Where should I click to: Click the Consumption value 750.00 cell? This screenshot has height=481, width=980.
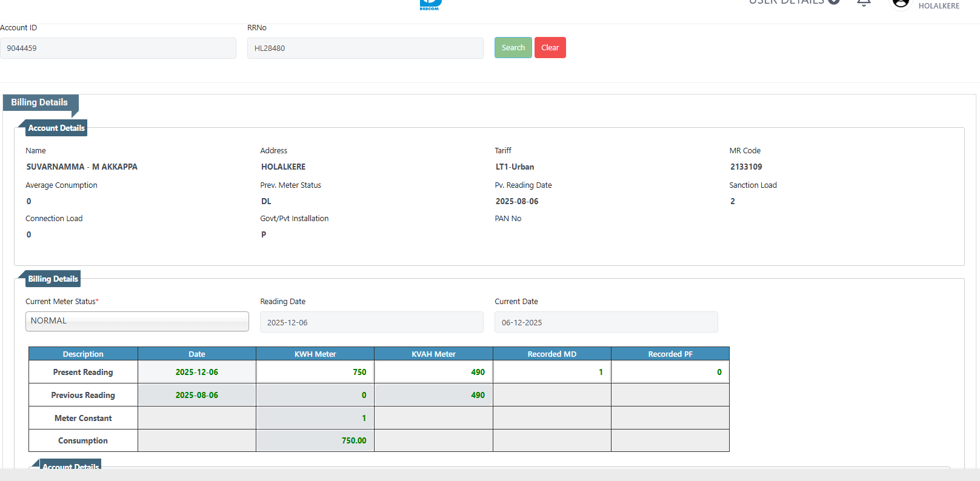tap(315, 440)
